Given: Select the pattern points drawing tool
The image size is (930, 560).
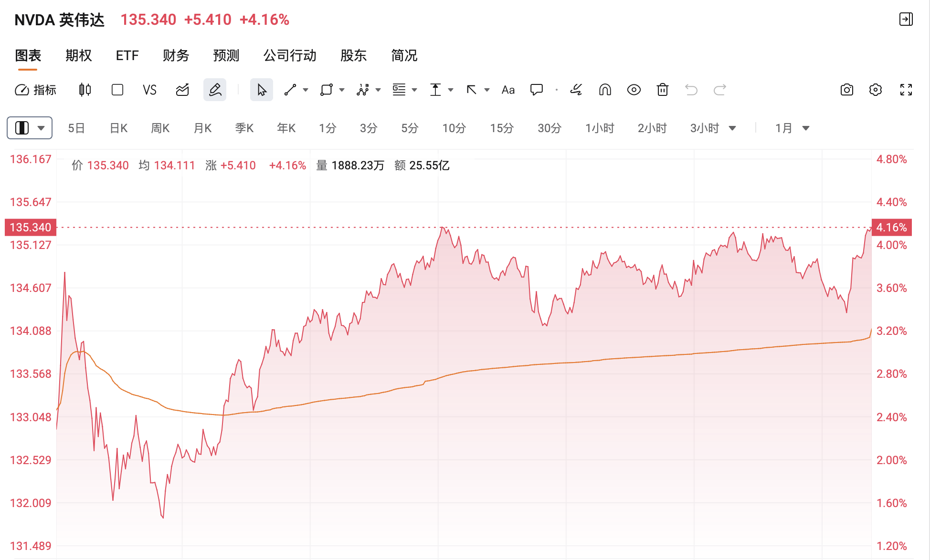Looking at the screenshot, I should tap(363, 90).
